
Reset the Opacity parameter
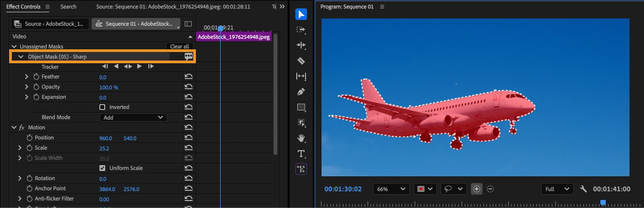coord(188,87)
